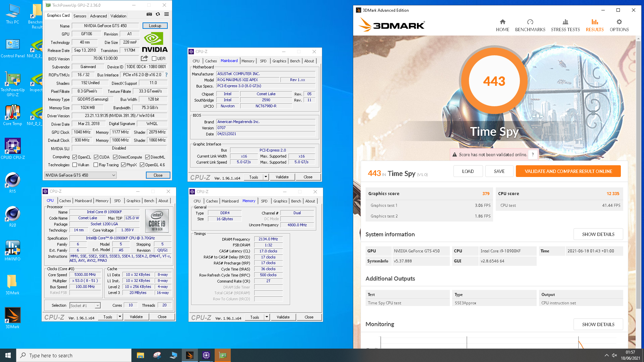Switch to the Sensors tab in GPU-Z
The image size is (644, 362).
(x=80, y=16)
